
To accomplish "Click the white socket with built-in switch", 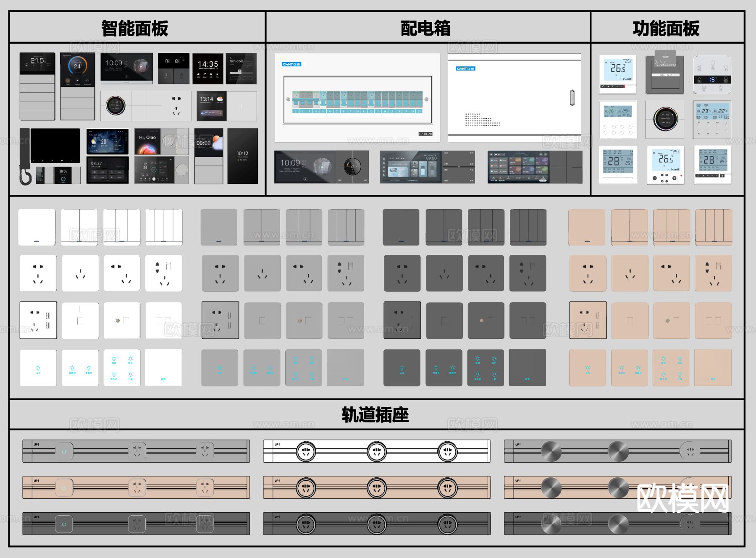I will pyautogui.click(x=164, y=273).
